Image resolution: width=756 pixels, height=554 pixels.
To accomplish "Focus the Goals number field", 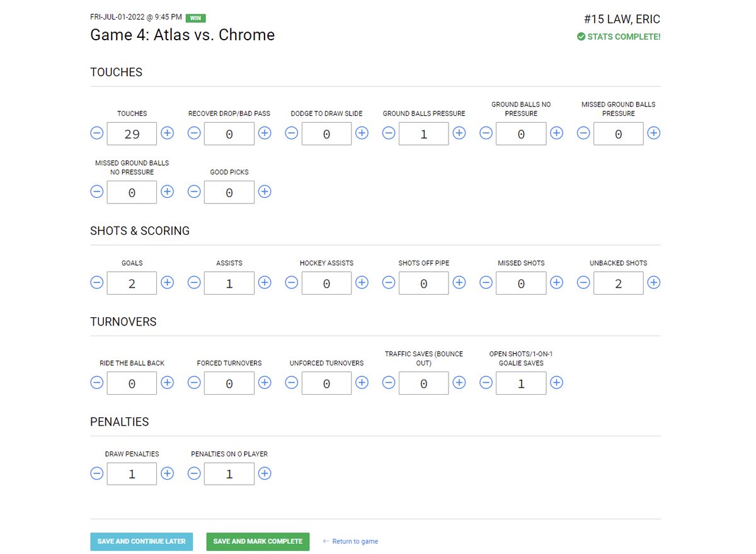I will coord(132,283).
